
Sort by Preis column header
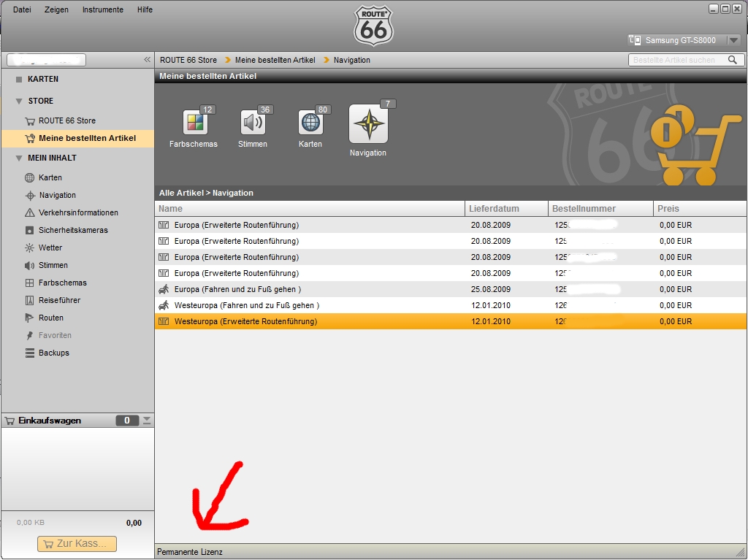pyautogui.click(x=700, y=209)
